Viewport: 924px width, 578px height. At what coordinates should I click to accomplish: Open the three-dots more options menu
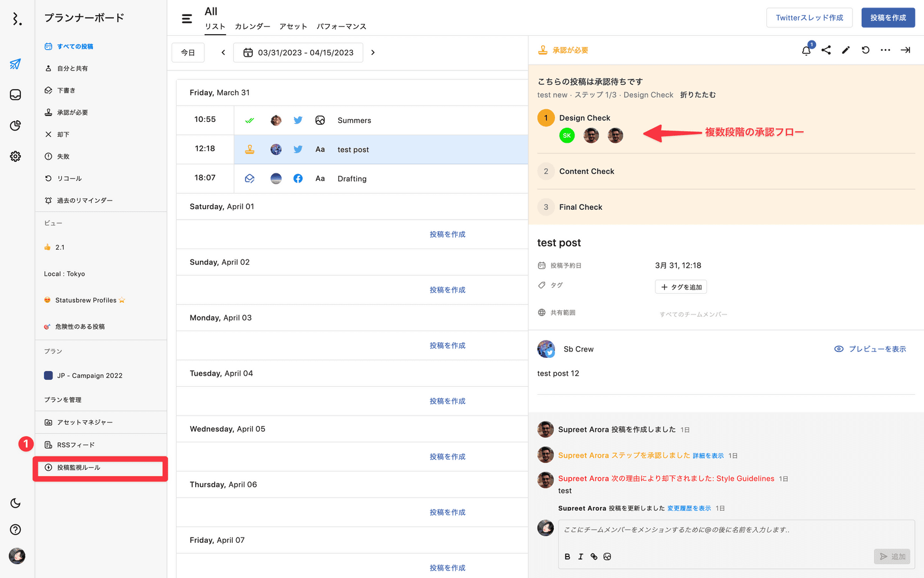[885, 50]
